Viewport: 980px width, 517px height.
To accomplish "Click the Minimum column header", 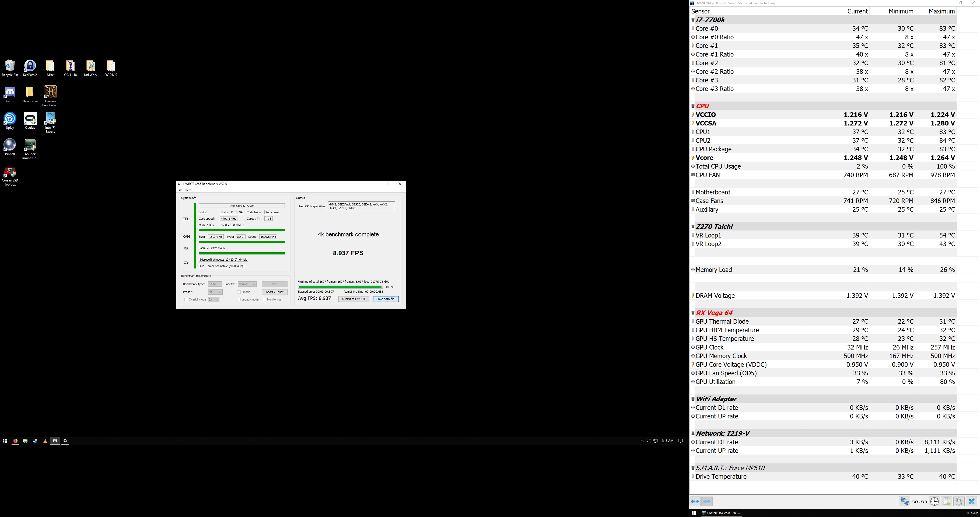I will coord(892,11).
